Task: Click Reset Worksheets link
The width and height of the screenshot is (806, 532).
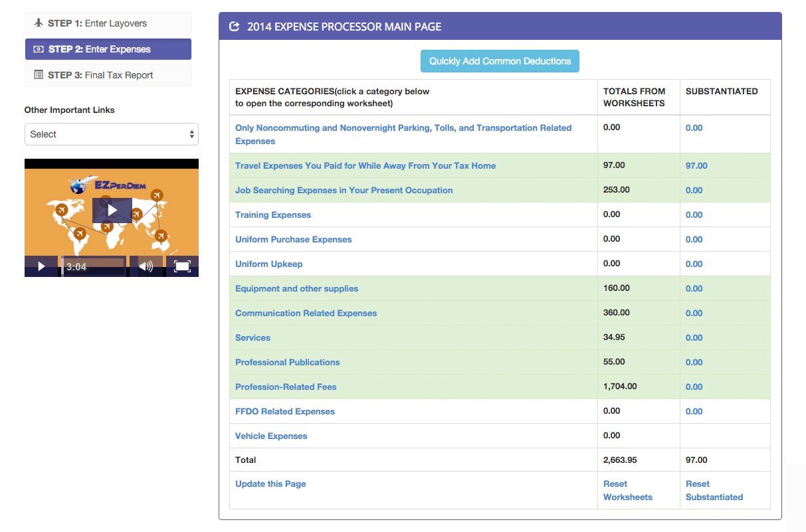Action: (x=627, y=491)
